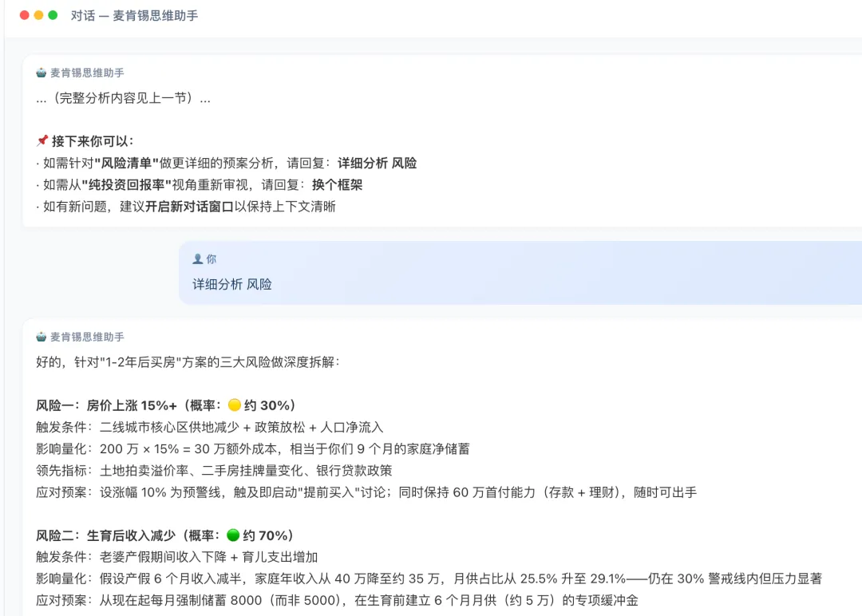Close the 对话 window with the red button
Viewport: 862px width, 616px height.
24,15
